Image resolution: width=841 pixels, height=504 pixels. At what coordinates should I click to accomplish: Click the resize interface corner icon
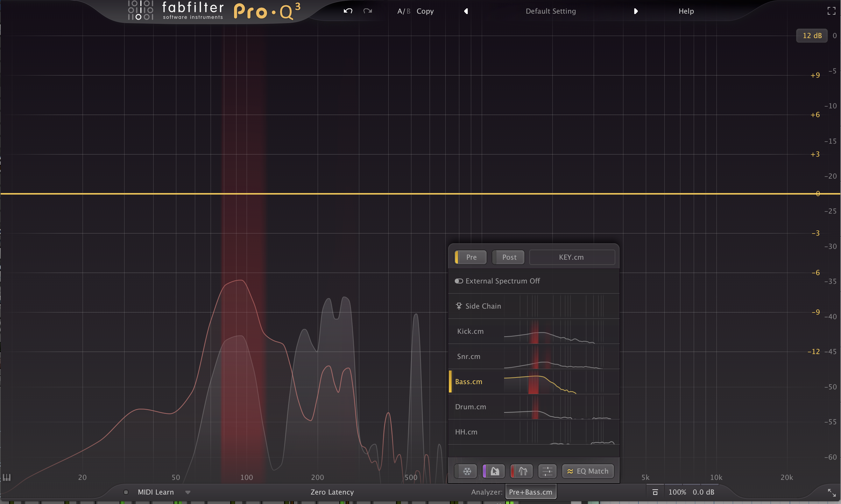point(832,492)
